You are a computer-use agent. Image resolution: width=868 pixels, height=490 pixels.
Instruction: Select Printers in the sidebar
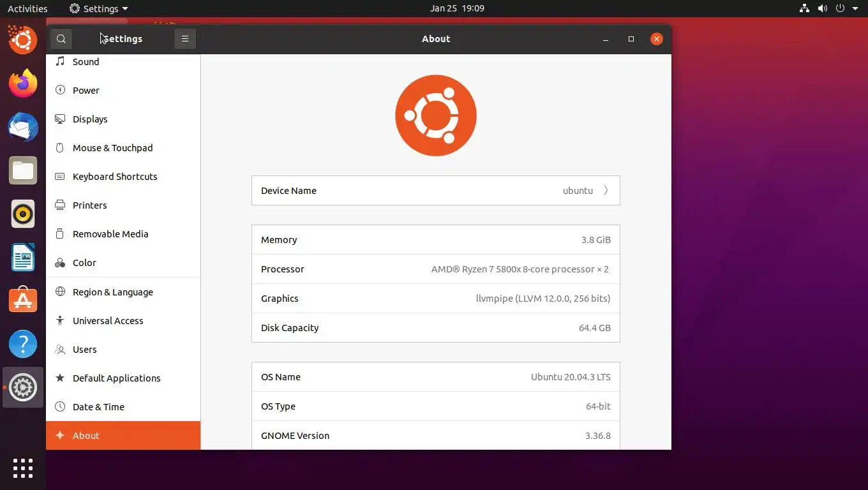(123, 205)
